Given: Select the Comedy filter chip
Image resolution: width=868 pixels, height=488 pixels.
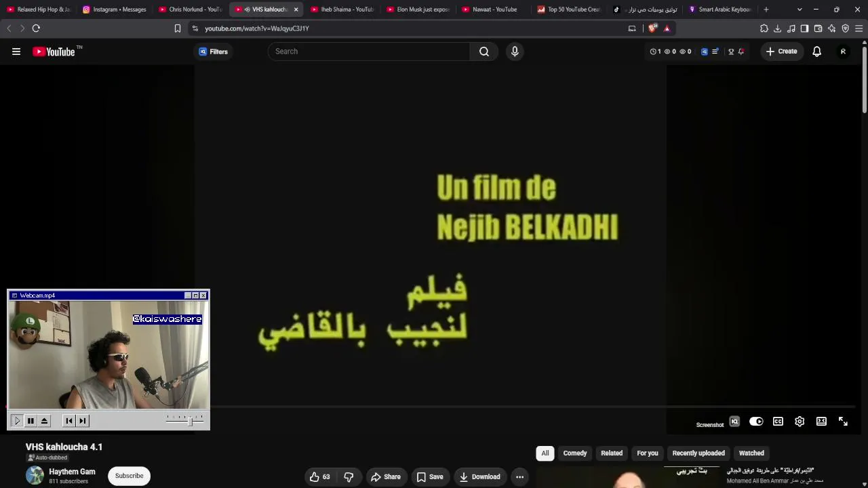Looking at the screenshot, I should (575, 453).
